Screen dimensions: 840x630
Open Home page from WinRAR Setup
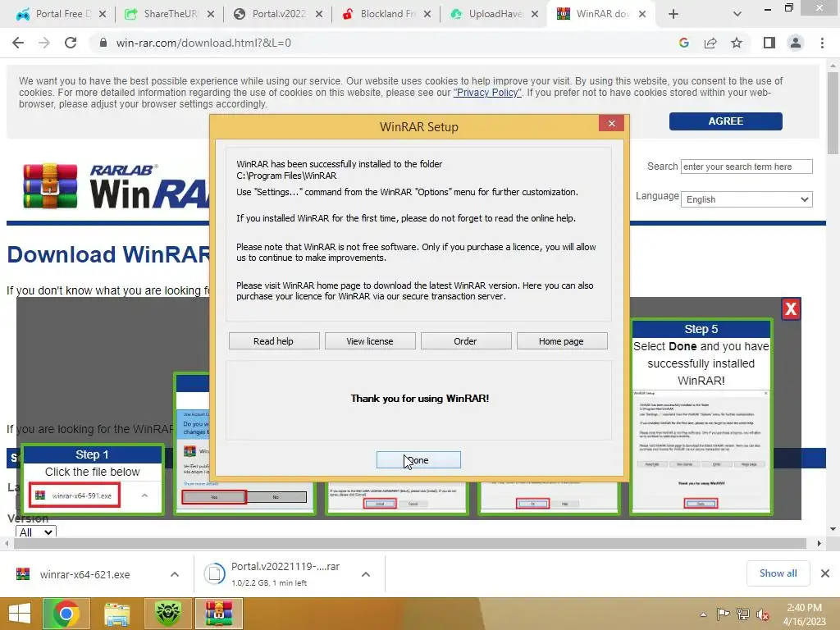coord(561,341)
